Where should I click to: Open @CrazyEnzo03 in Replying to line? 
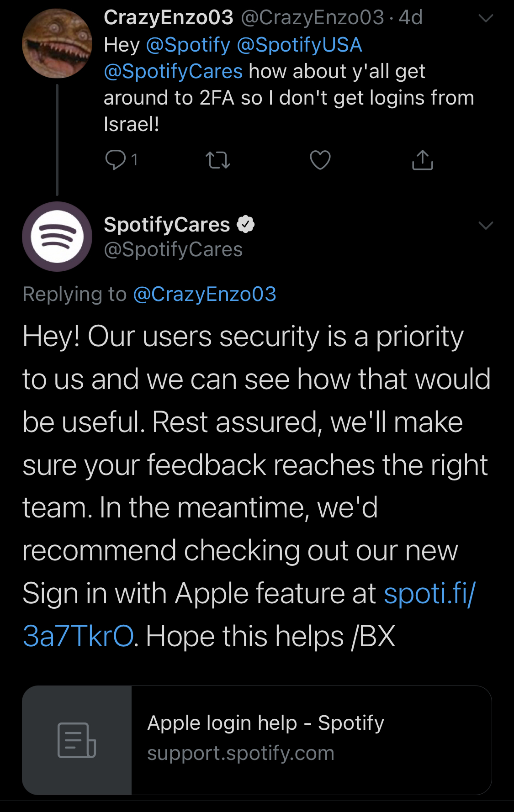205,294
